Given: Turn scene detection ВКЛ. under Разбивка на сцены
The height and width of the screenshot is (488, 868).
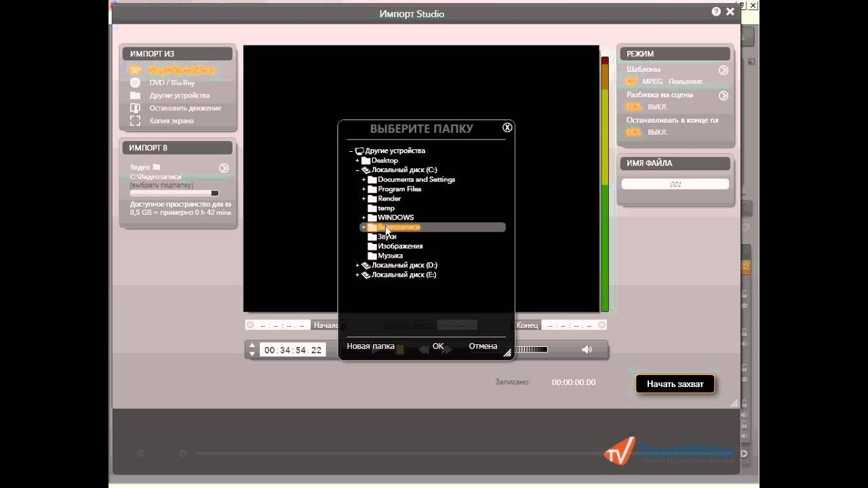Looking at the screenshot, I should coord(634,107).
